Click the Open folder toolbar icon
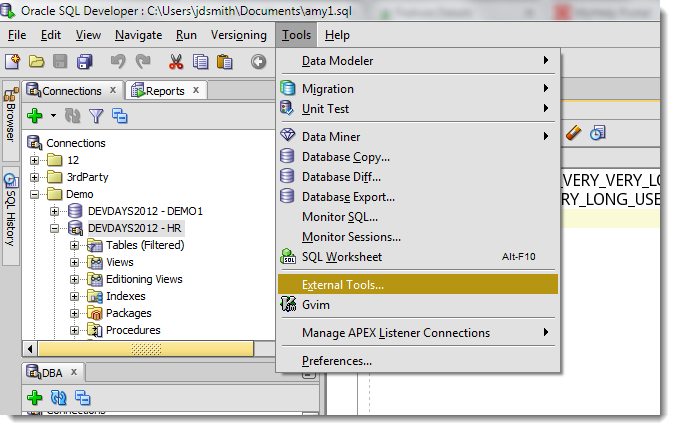 (x=37, y=62)
